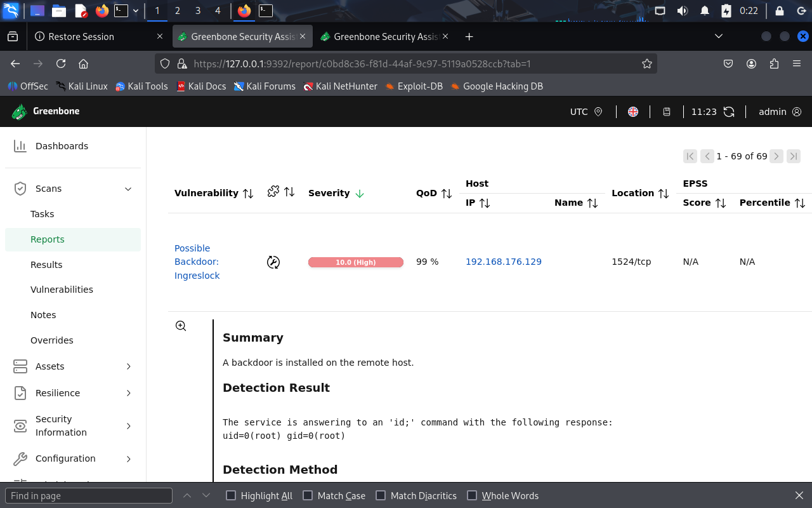Click the host IP 192.168.176.129 link
The height and width of the screenshot is (508, 812).
503,261
